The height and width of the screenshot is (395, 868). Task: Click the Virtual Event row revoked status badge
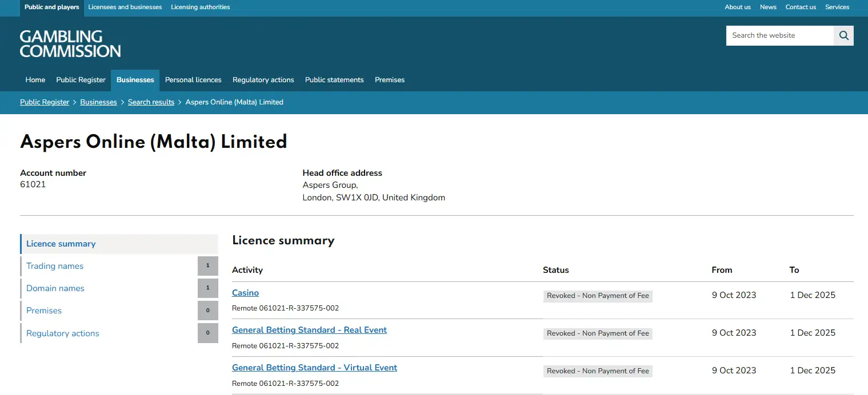pos(598,371)
